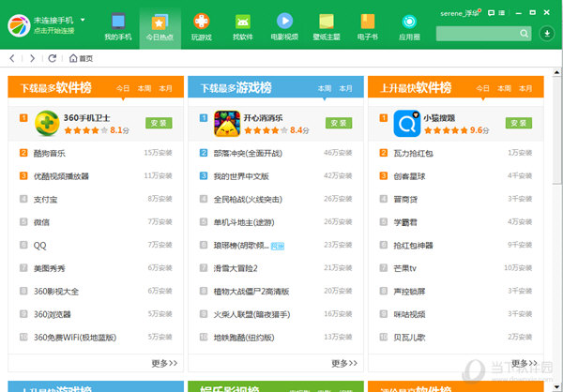Open the 电影视频 video section
The width and height of the screenshot is (563, 392).
(x=284, y=27)
